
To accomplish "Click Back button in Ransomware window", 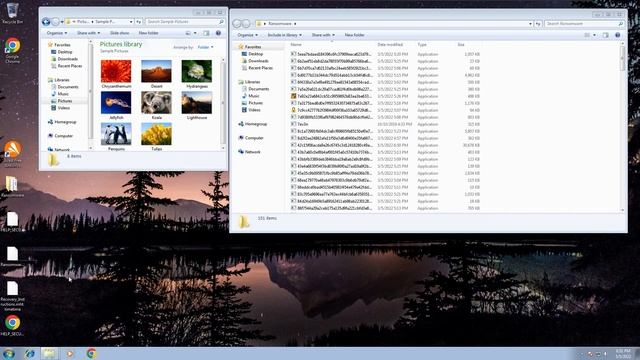I will 237,24.
